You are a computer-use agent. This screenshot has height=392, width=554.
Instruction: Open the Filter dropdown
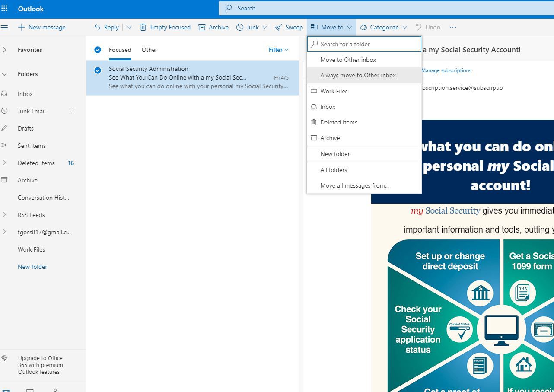click(278, 50)
